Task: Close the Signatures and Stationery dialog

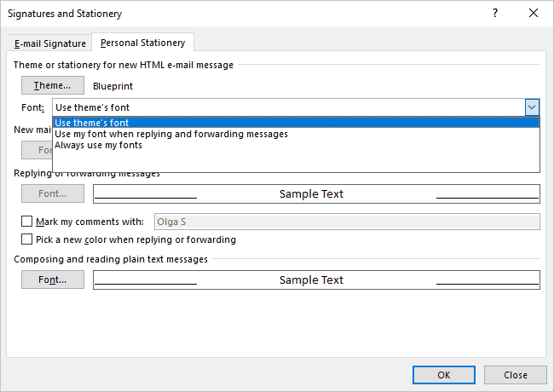Action: (x=534, y=13)
